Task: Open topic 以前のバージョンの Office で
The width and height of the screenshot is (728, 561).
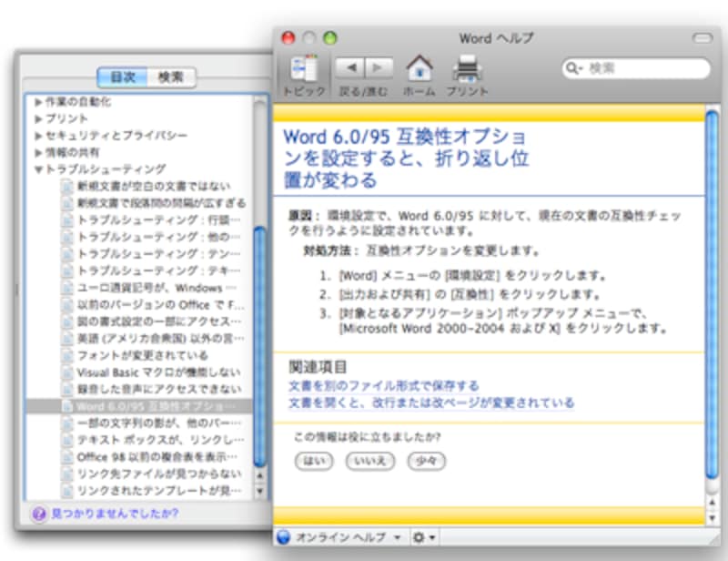Action: [161, 305]
